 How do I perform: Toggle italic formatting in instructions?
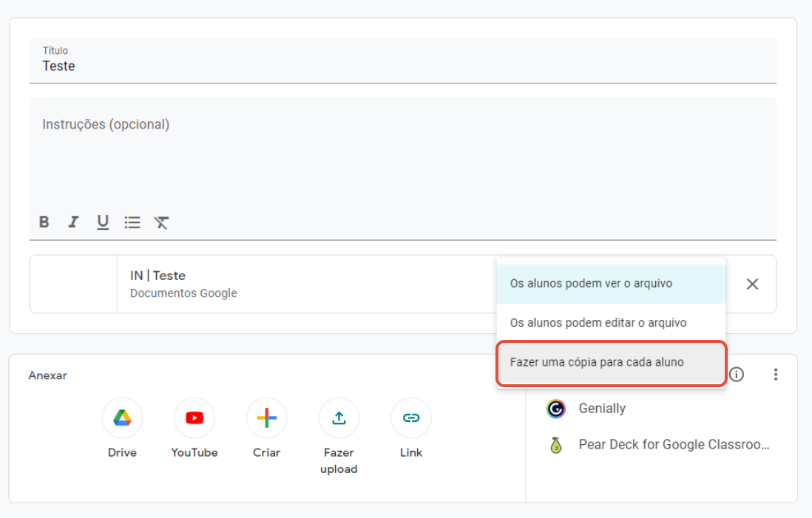[73, 222]
